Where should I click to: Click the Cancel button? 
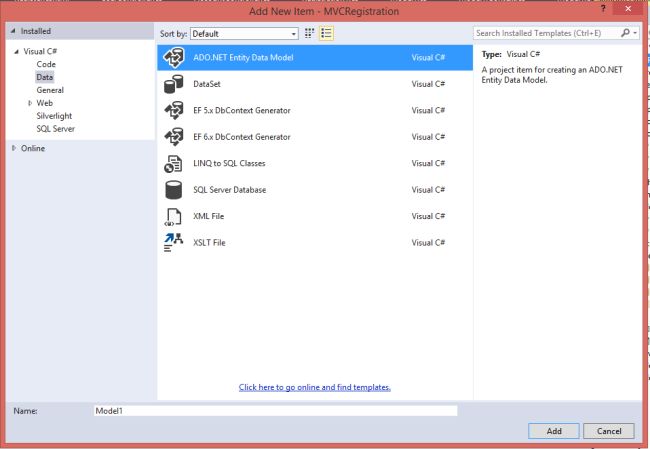coord(609,431)
